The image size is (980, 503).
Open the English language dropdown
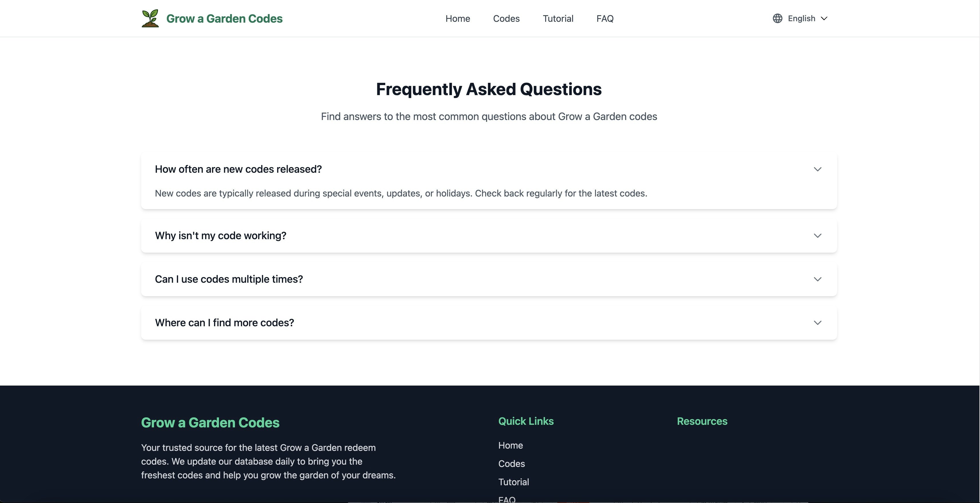coord(801,18)
